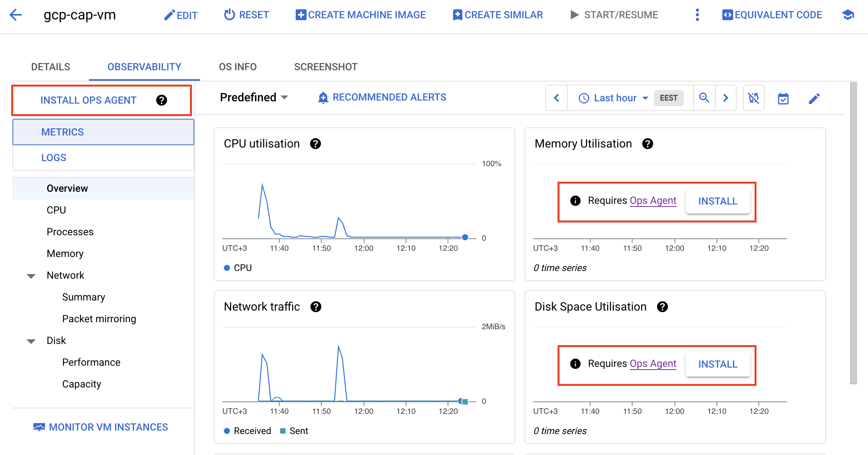Image resolution: width=868 pixels, height=455 pixels.
Task: Toggle the Sent legend color square
Action: [x=283, y=431]
